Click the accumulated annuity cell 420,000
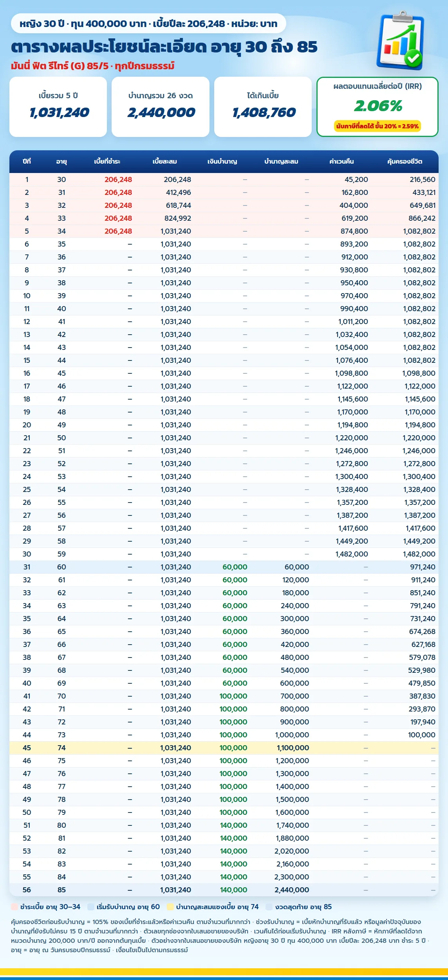448x980 pixels. click(x=295, y=645)
